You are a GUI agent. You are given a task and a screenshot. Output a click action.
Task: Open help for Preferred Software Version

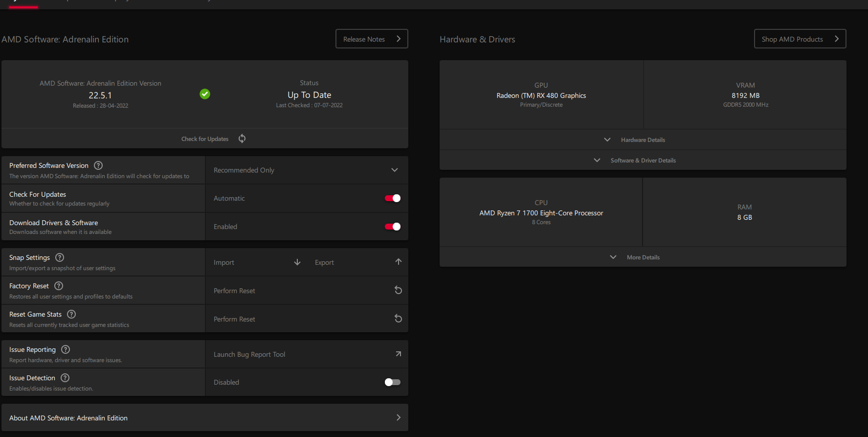[x=98, y=165]
